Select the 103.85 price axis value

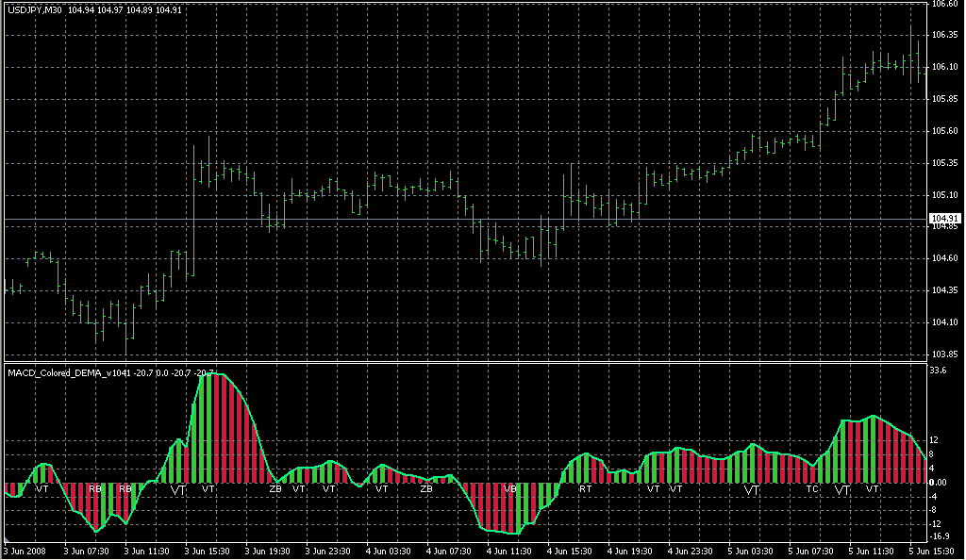click(945, 354)
